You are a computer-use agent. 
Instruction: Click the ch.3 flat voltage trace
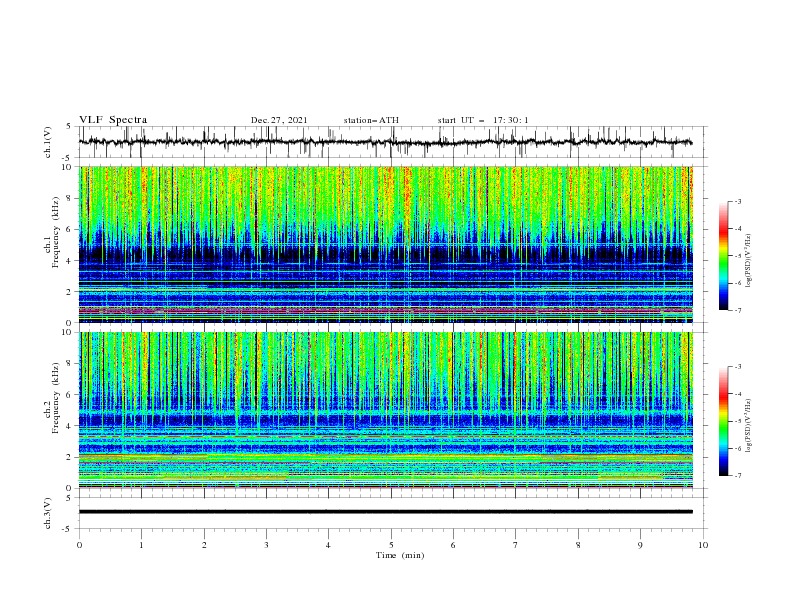click(x=385, y=512)
